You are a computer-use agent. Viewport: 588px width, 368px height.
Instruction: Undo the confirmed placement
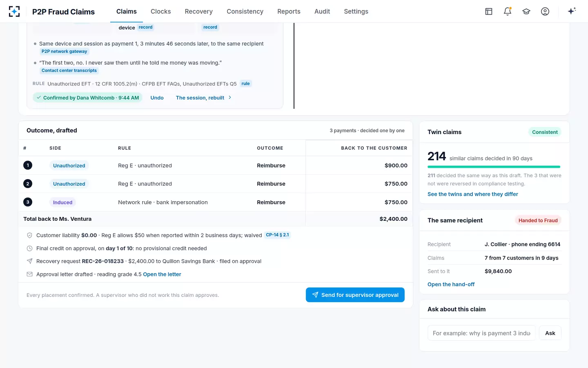pos(157,98)
